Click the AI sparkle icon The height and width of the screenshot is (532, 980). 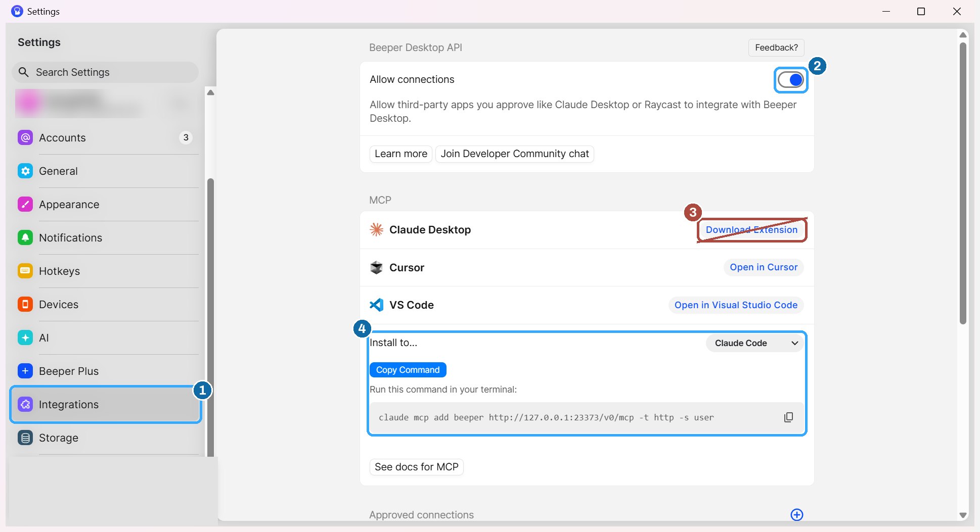click(25, 337)
